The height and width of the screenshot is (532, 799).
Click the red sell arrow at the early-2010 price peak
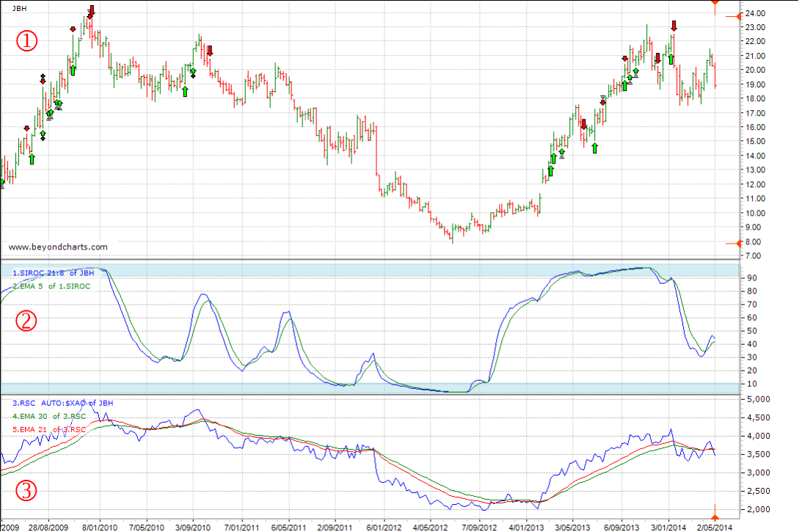pyautogui.click(x=92, y=11)
